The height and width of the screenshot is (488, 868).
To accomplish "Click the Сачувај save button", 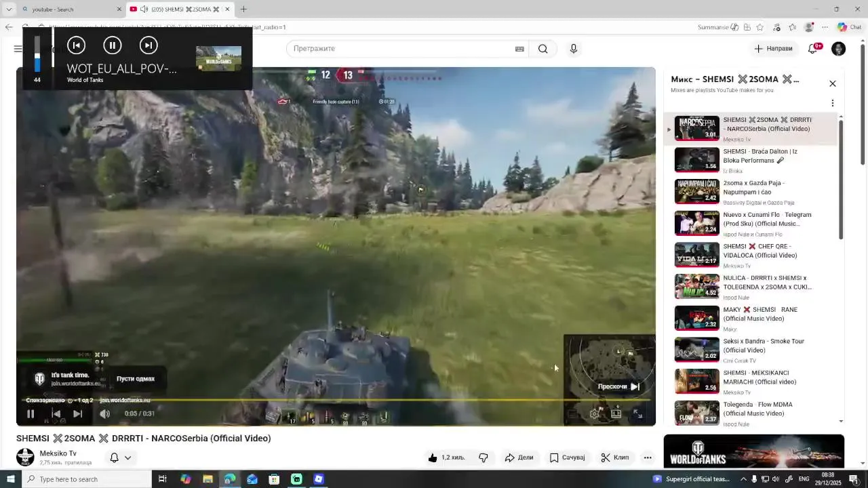I will [x=567, y=457].
